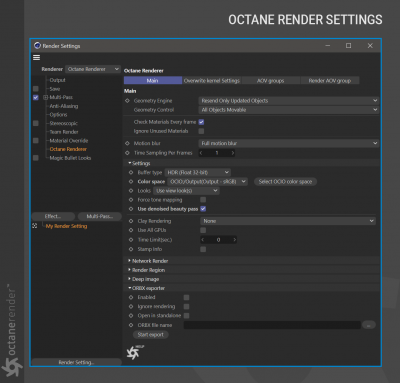Click the Motion blur keyframe diamond icon

pos(127,143)
